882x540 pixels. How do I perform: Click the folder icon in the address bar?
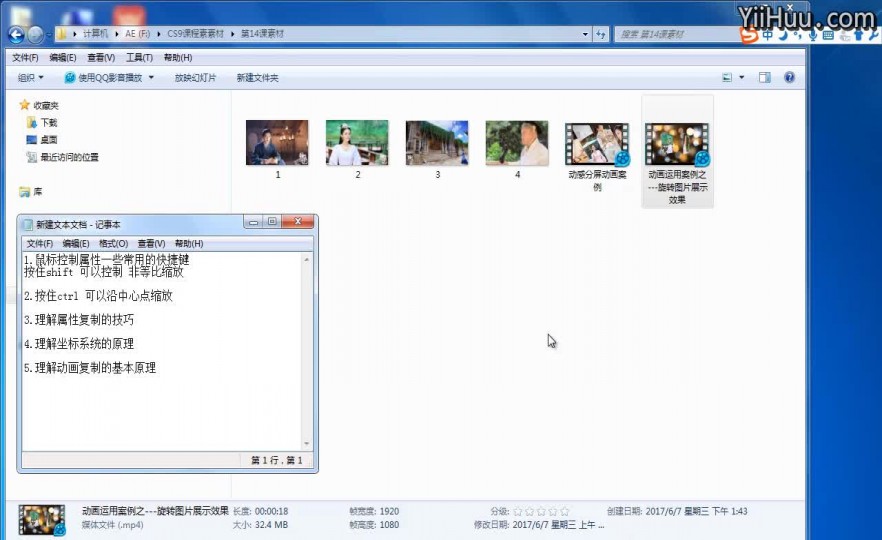[x=61, y=34]
